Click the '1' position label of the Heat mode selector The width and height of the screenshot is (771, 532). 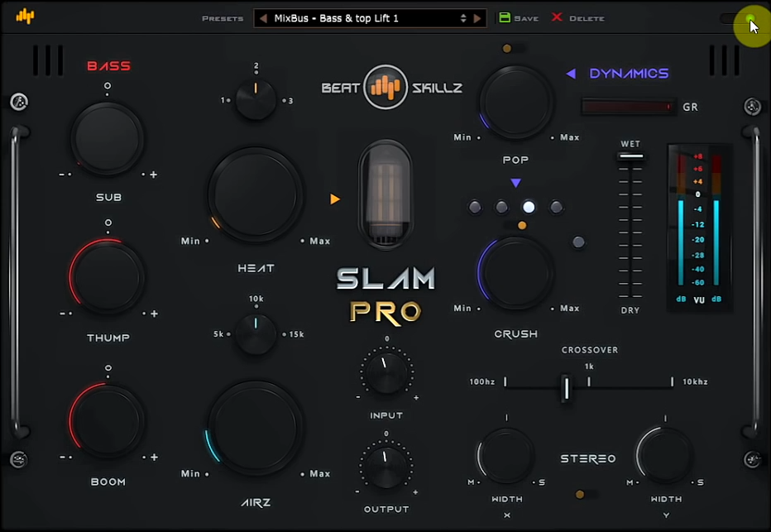[x=223, y=100]
